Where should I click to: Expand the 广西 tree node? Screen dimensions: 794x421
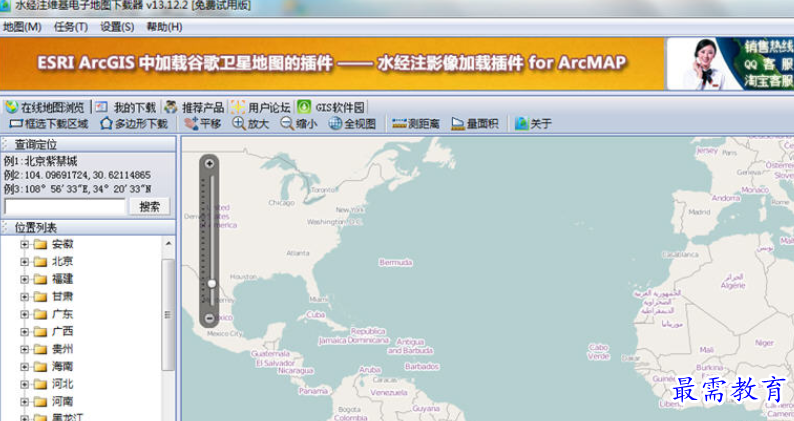click(24, 331)
